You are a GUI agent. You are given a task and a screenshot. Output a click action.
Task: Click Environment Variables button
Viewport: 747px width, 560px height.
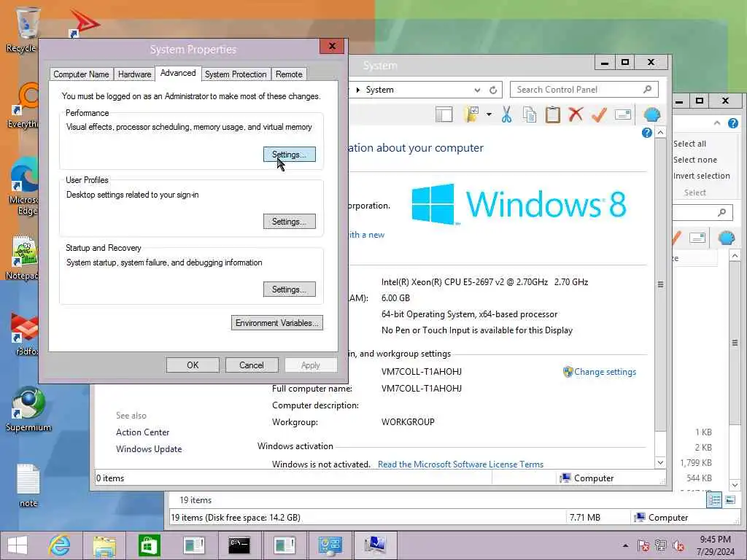click(276, 323)
